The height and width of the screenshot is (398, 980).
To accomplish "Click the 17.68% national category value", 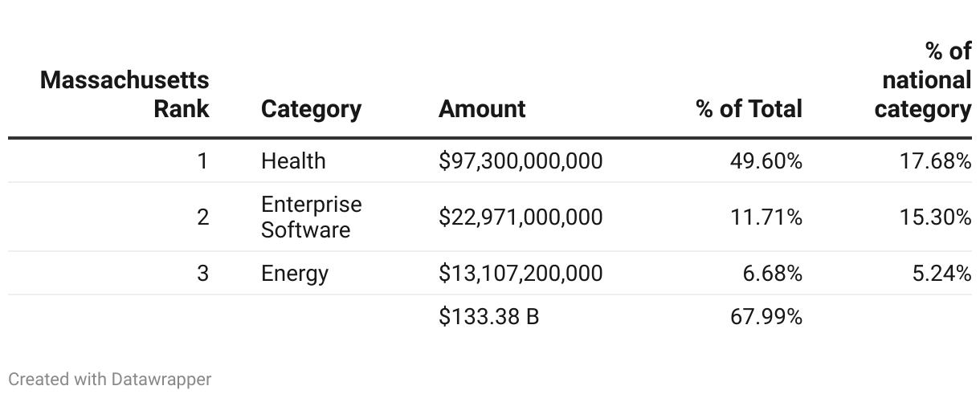I will point(935,160).
